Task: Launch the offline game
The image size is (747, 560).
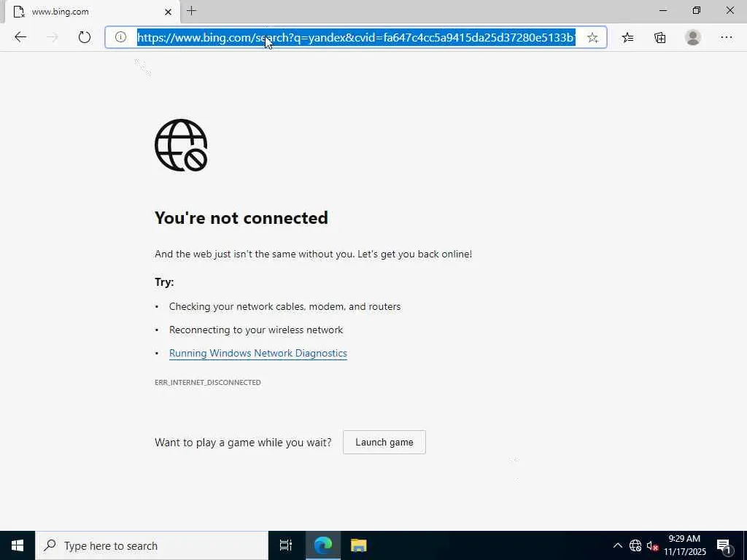Action: [x=384, y=443]
